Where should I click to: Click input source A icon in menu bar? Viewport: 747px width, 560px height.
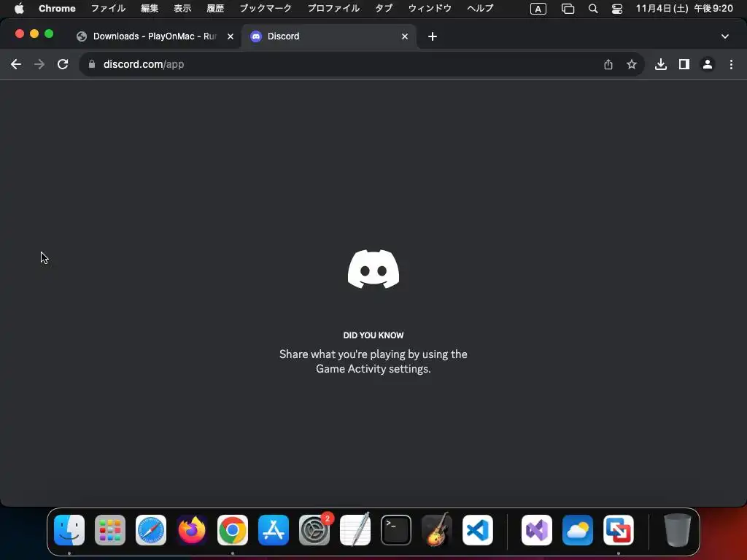pos(538,9)
